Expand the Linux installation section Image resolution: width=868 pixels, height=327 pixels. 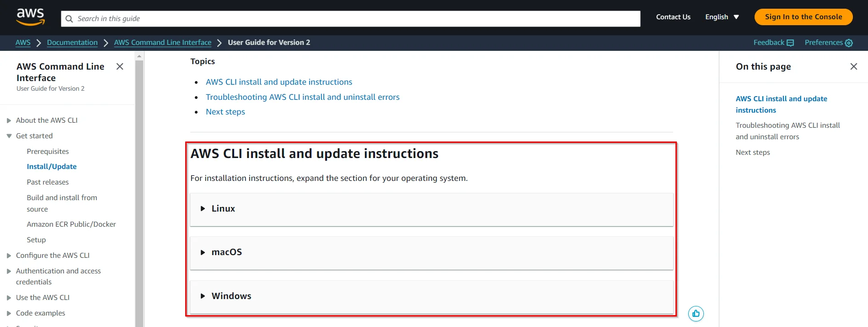pyautogui.click(x=432, y=209)
